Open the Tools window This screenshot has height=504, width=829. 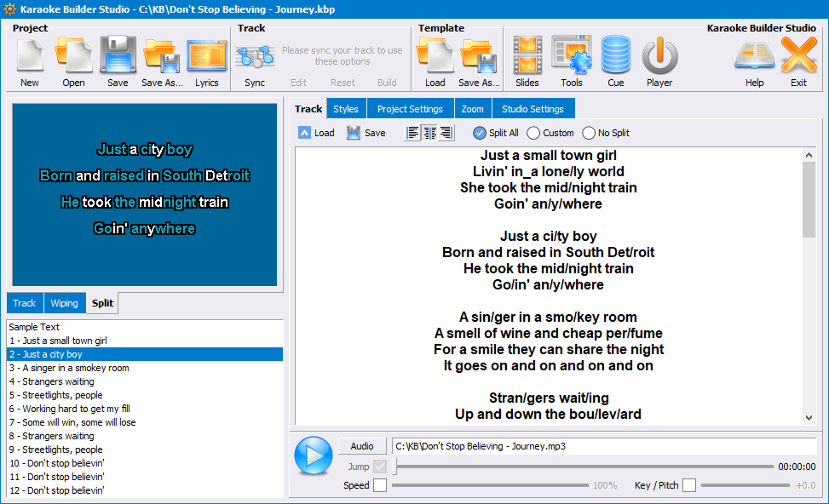572,62
